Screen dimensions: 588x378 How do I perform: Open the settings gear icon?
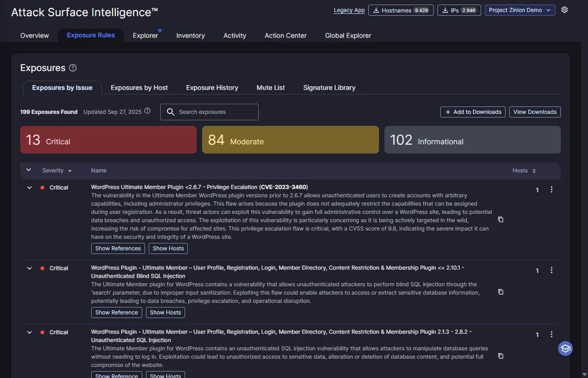coord(565,10)
